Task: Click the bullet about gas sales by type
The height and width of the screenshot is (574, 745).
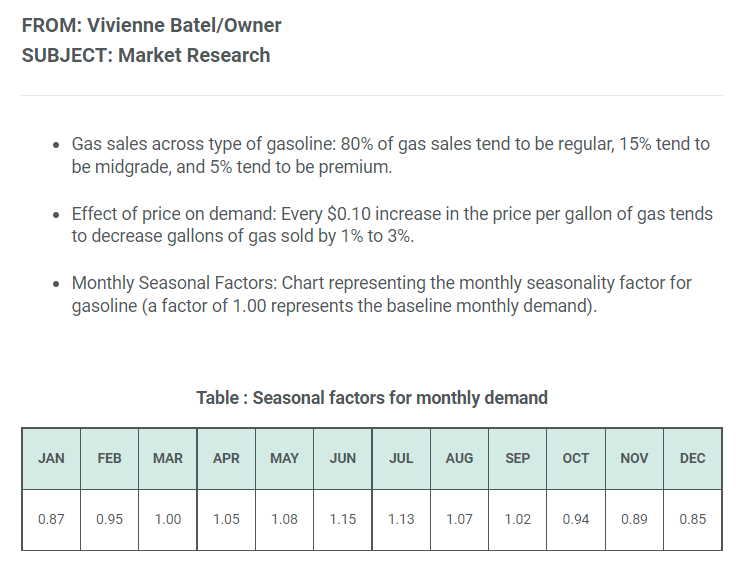Action: point(390,155)
